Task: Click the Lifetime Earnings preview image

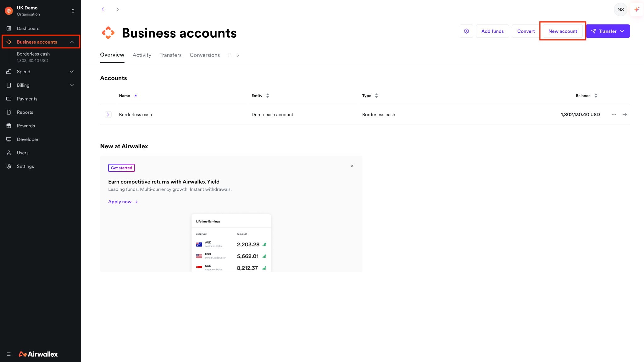Action: (231, 243)
